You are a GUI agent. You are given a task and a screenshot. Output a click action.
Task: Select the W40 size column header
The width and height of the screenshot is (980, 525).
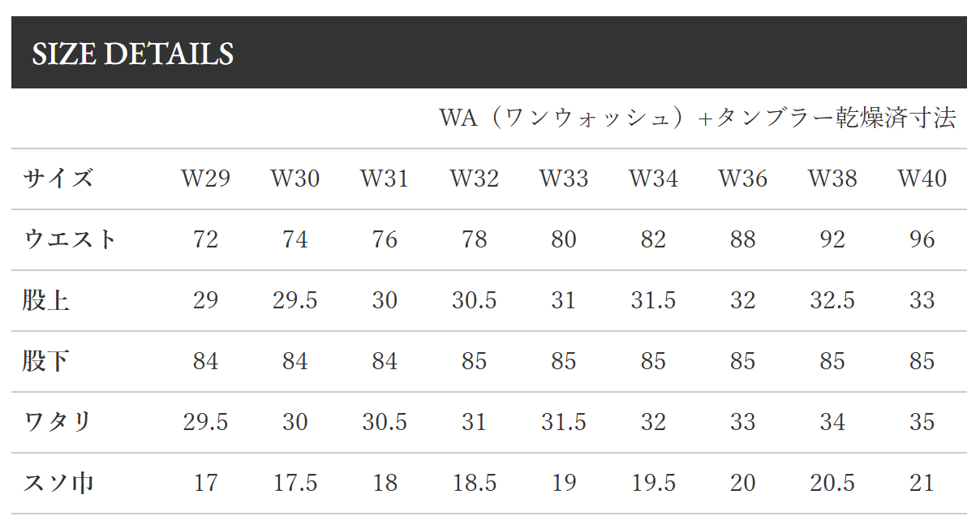tap(922, 179)
